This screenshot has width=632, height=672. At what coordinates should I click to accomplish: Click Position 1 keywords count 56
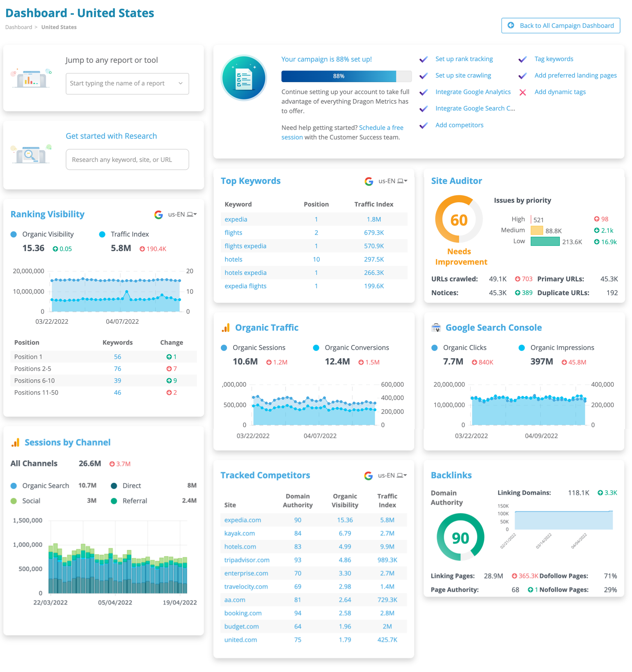[x=117, y=357]
